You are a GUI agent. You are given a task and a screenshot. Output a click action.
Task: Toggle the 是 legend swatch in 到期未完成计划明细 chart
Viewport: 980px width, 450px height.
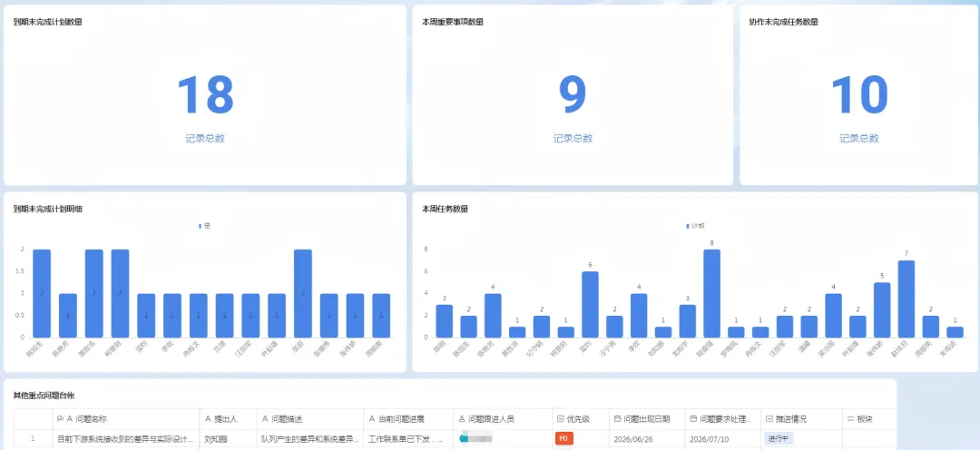(x=200, y=226)
